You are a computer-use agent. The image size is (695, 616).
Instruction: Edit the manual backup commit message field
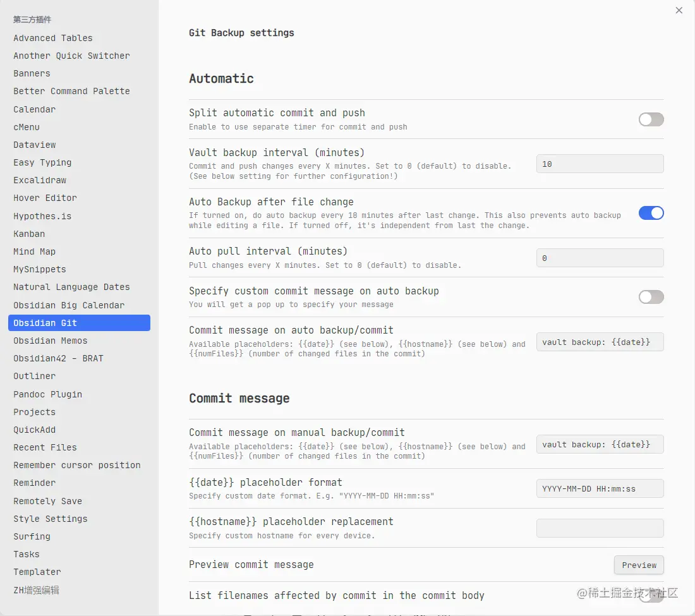point(600,445)
